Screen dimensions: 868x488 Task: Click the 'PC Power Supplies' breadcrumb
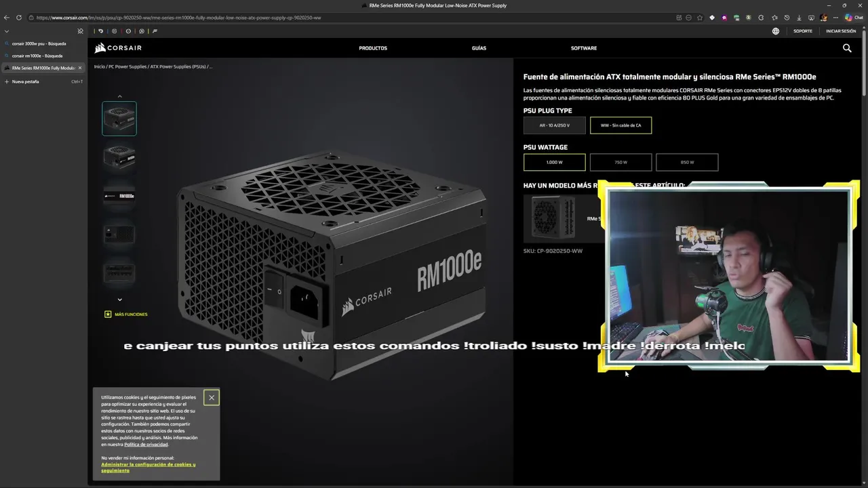127,66
